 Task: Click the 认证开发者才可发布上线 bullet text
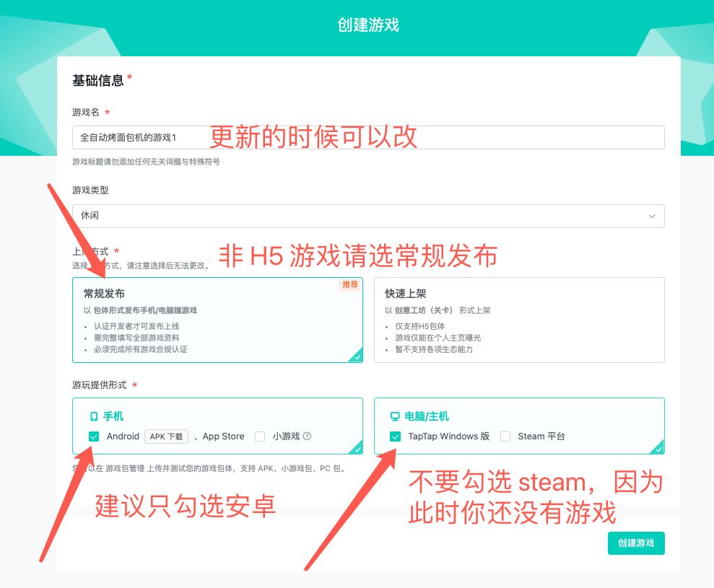(136, 326)
